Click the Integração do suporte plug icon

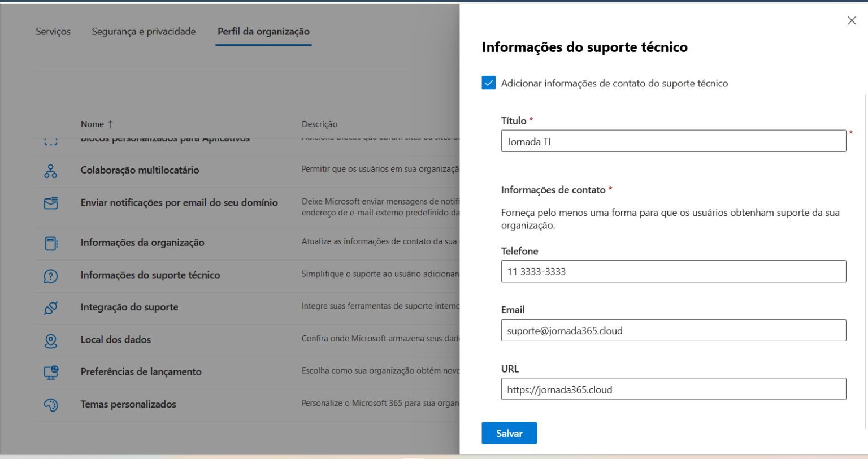51,308
